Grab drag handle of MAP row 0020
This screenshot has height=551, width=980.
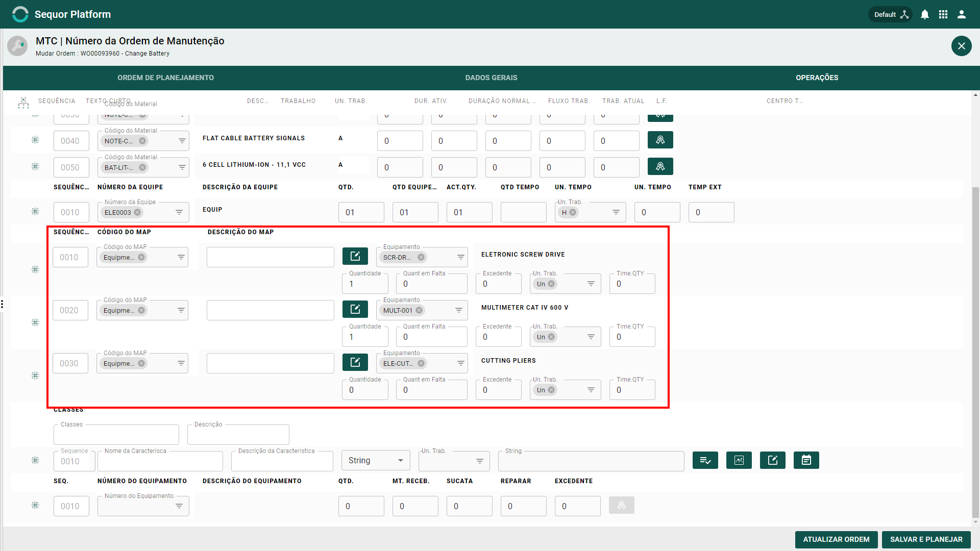click(x=35, y=322)
